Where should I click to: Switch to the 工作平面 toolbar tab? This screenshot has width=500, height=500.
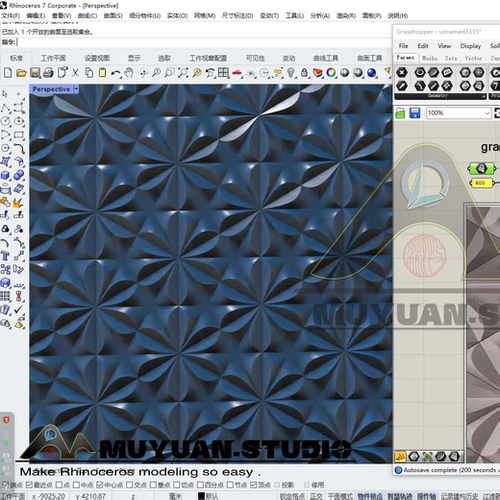[x=53, y=58]
